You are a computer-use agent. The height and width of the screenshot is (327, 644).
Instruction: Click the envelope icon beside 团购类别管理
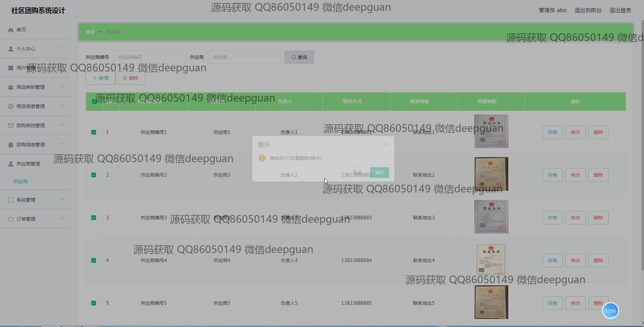11,125
